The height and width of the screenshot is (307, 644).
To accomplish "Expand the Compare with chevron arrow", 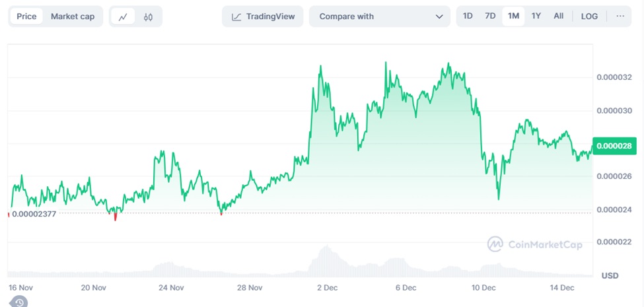I will click(x=439, y=17).
